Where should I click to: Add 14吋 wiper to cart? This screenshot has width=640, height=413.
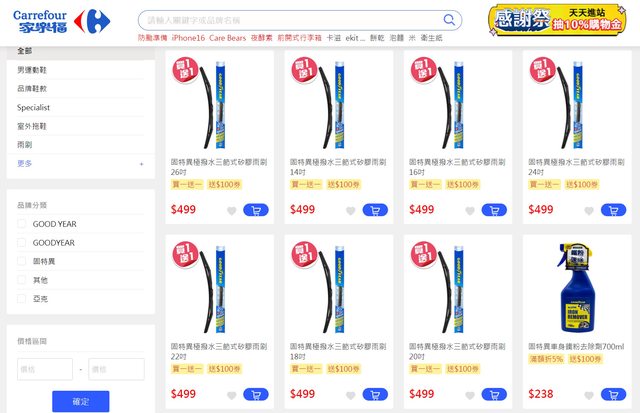(x=375, y=210)
